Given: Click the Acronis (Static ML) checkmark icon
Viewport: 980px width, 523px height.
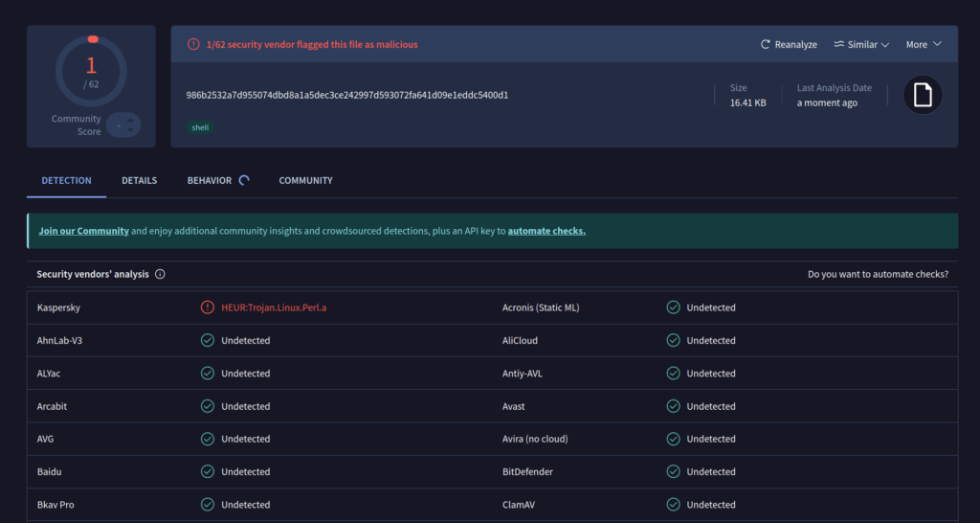Looking at the screenshot, I should pos(674,307).
